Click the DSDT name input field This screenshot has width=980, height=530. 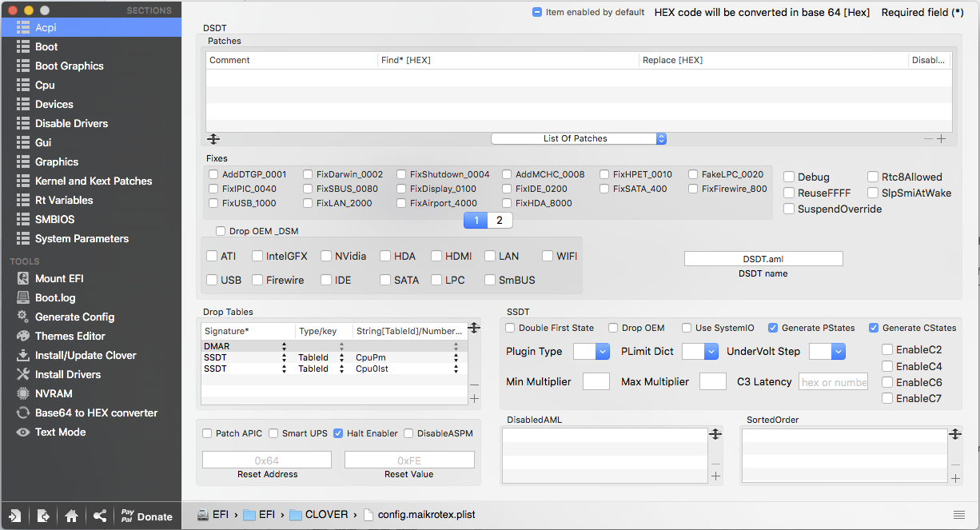click(x=763, y=258)
